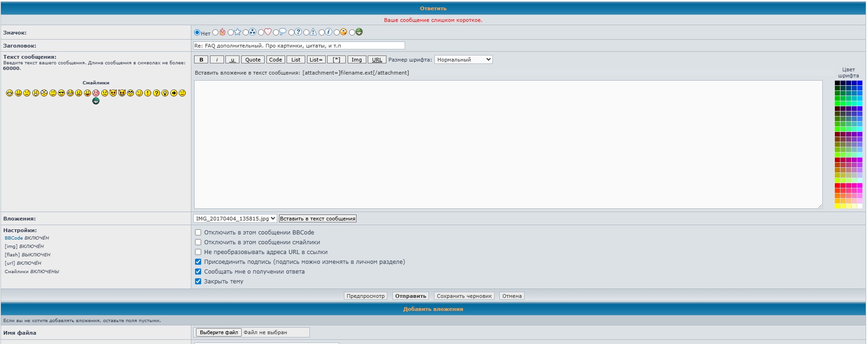Open the attachment file dropdown IMG_20170404_135815.jpg
868x344 pixels.
point(235,219)
